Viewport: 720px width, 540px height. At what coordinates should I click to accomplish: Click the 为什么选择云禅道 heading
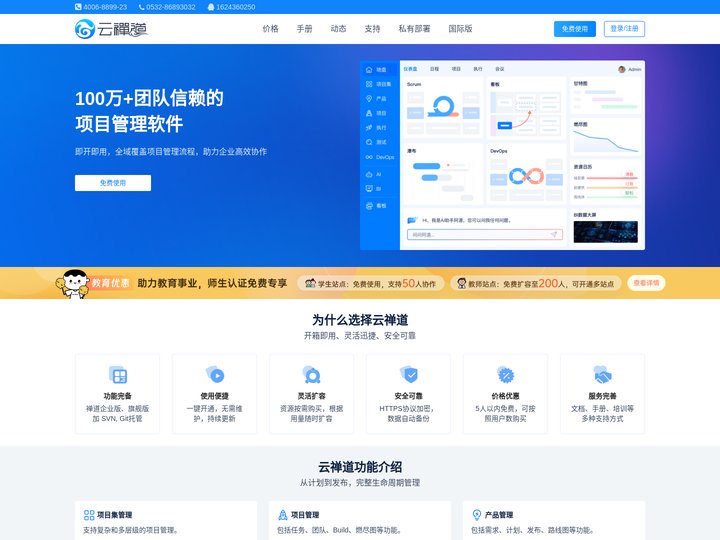[x=360, y=320]
